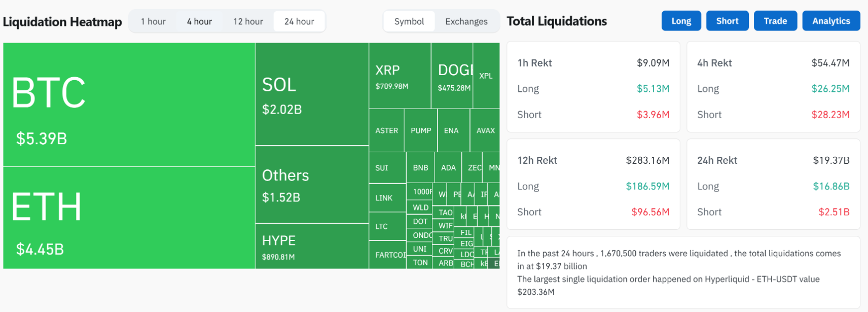Switch to the 1 hour timeframe tab
The width and height of the screenshot is (868, 312).
pos(153,21)
